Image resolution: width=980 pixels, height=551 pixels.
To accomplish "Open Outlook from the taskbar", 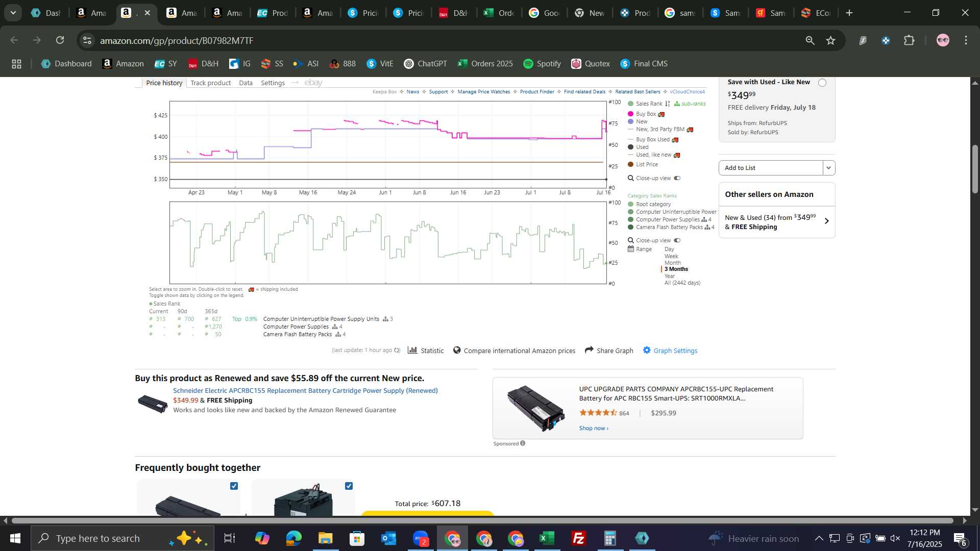I will (388, 538).
